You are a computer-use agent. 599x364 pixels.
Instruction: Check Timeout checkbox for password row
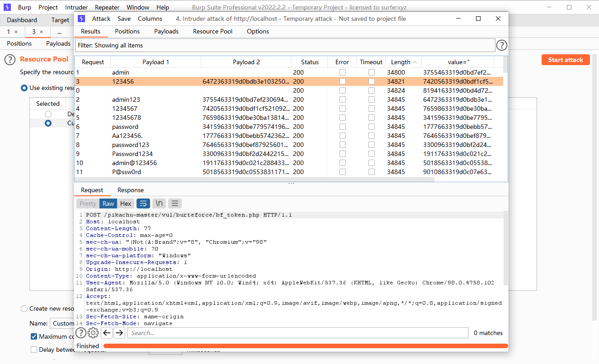tap(371, 127)
